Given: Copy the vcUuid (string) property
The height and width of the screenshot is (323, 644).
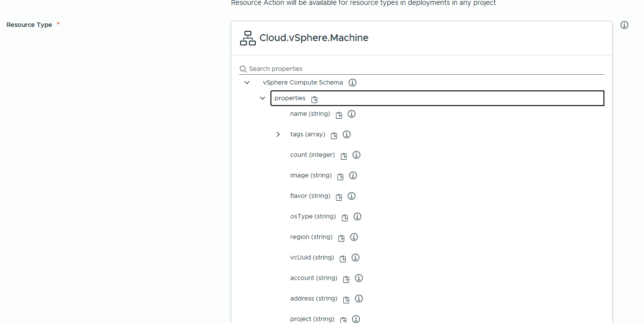Looking at the screenshot, I should tap(343, 258).
